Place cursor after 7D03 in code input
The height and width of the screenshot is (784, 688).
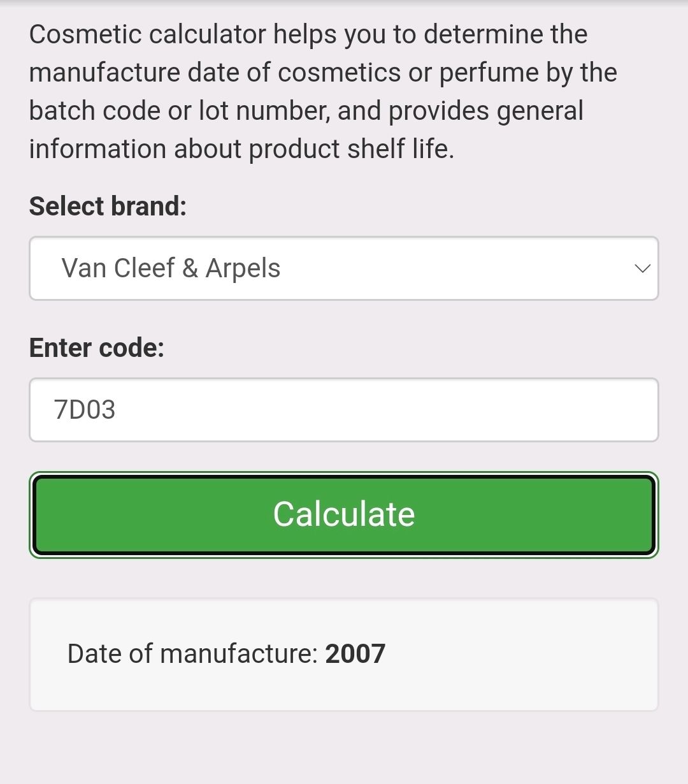click(x=118, y=410)
